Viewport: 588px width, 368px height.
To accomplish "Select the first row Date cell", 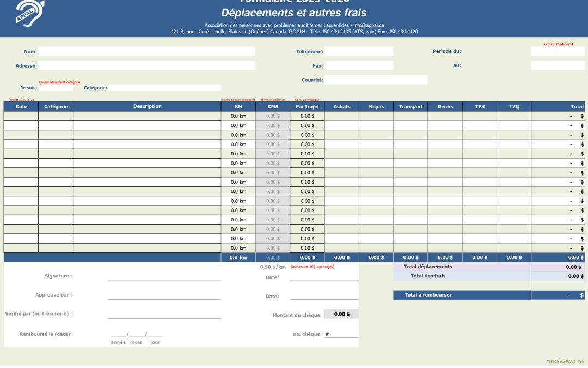I will [21, 116].
